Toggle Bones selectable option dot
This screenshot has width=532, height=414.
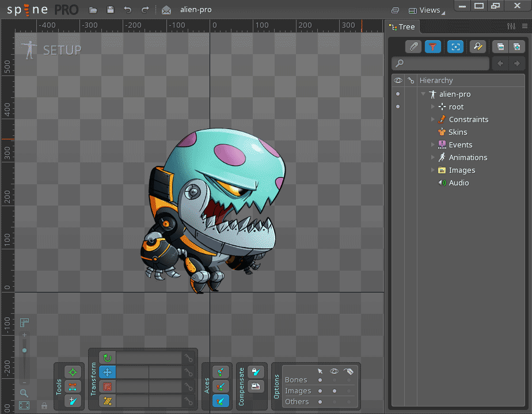321,380
